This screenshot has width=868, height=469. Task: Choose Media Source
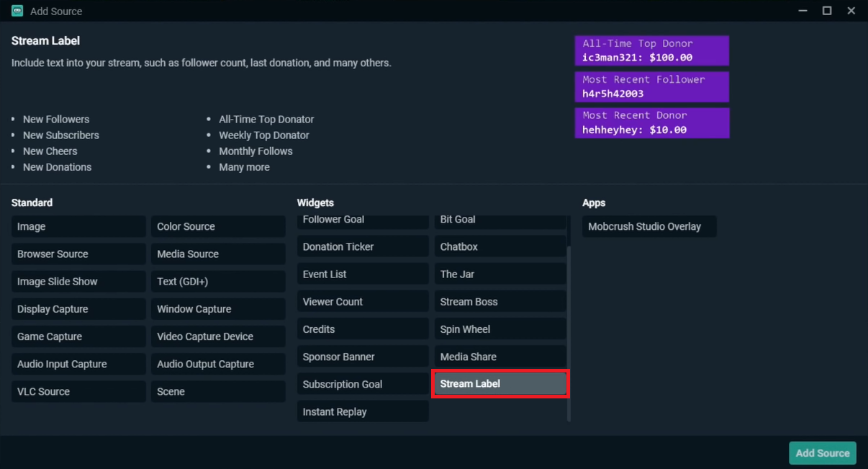pos(218,254)
